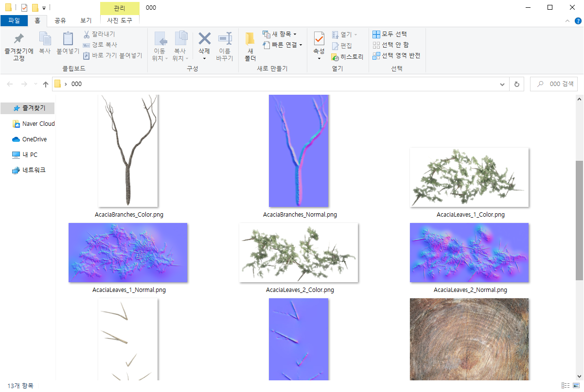This screenshot has height=392, width=584.
Task: Collapse the ribbon with the chevron
Action: pos(567,21)
